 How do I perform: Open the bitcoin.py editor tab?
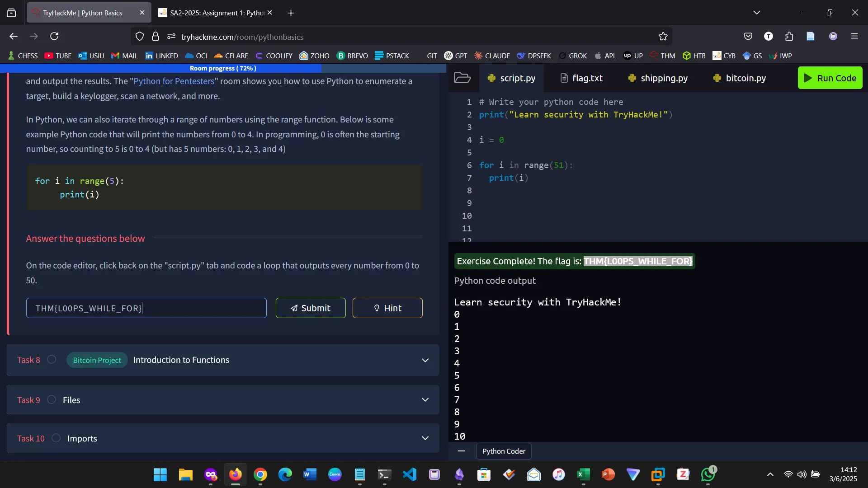pyautogui.click(x=739, y=78)
